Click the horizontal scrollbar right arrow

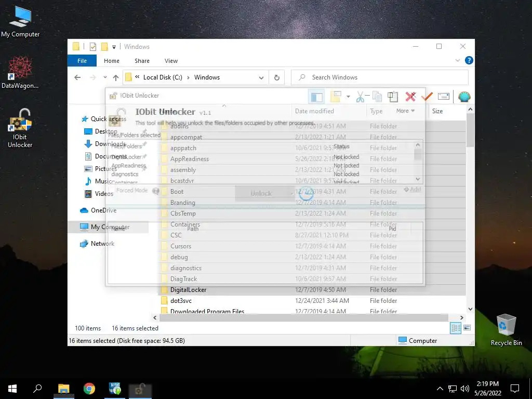[x=461, y=318]
